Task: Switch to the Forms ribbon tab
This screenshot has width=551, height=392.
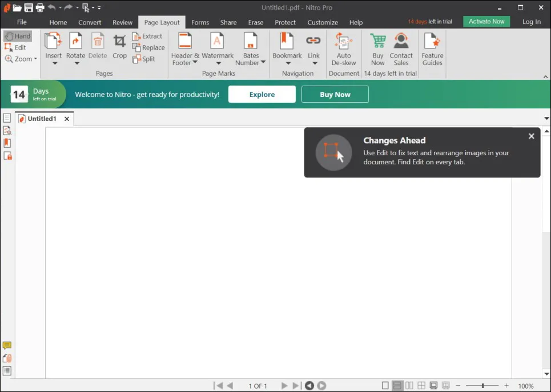Action: [200, 22]
